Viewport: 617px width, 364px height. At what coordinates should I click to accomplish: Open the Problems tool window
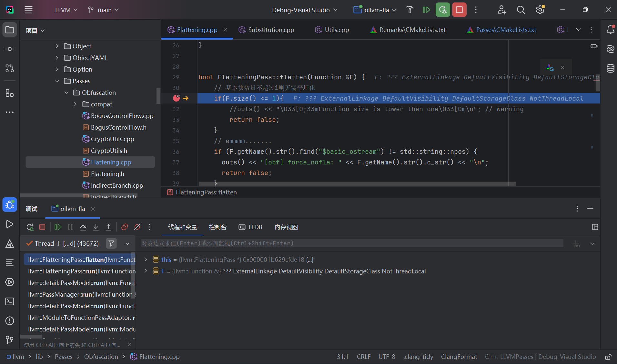click(10, 321)
